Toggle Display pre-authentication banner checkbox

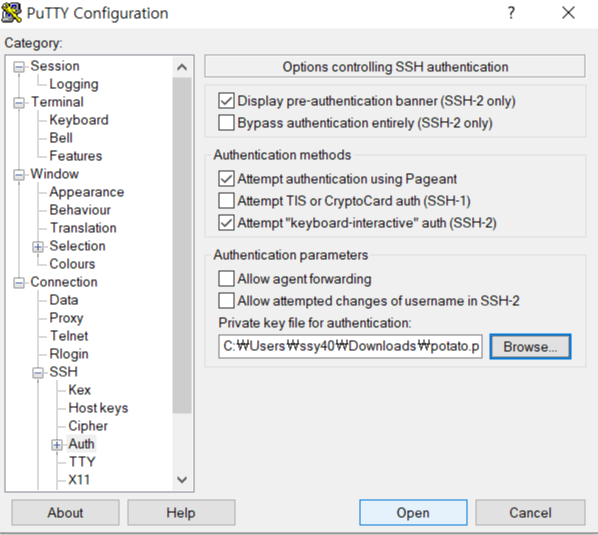[x=226, y=101]
